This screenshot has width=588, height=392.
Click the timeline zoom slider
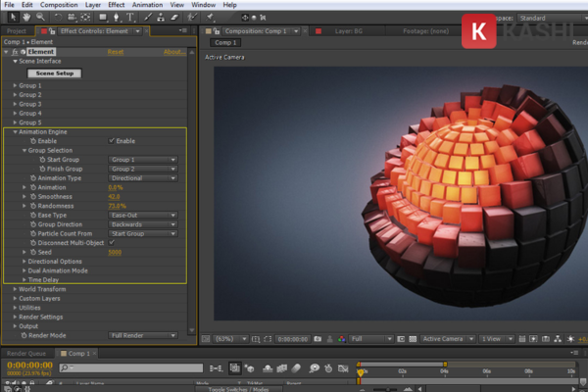pyautogui.click(x=388, y=389)
